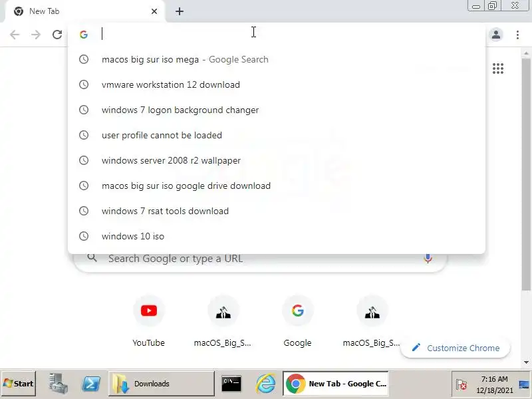
Task: Pick "windows 7 logon background changer" suggestion
Action: coord(277,110)
